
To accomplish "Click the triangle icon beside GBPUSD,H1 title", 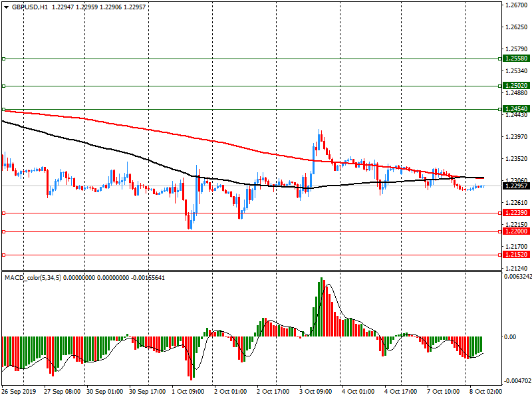I will [6, 5].
